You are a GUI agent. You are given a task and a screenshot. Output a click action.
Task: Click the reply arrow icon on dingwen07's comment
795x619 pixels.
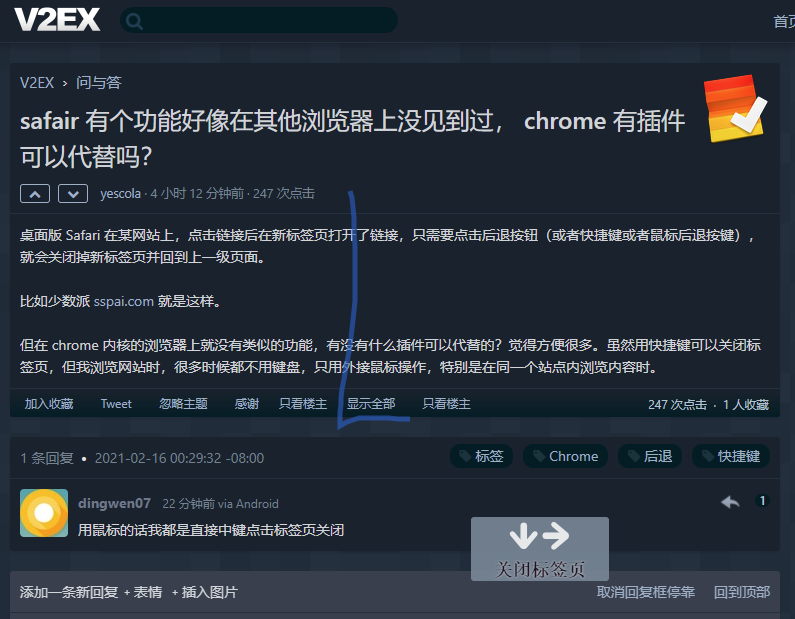pos(730,502)
